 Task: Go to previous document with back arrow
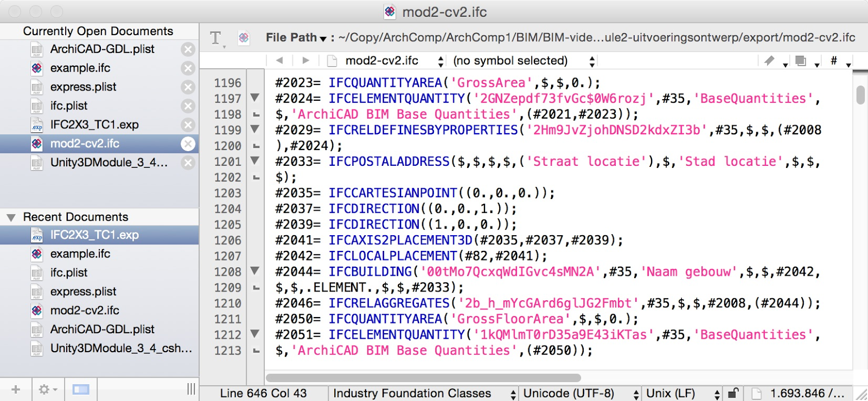279,61
